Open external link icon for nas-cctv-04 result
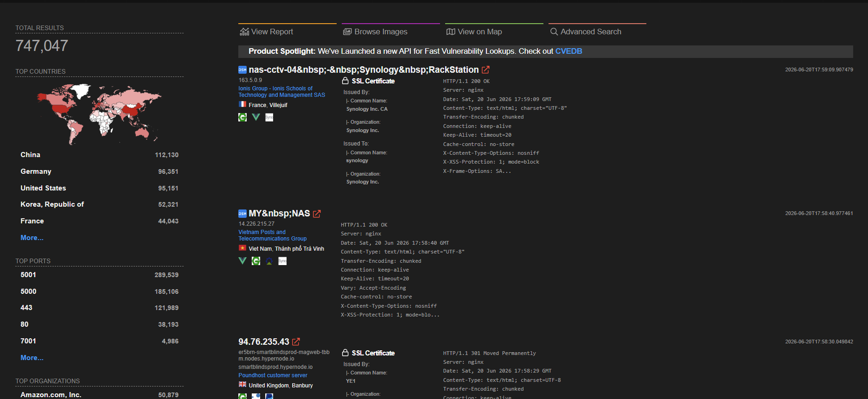 click(485, 70)
